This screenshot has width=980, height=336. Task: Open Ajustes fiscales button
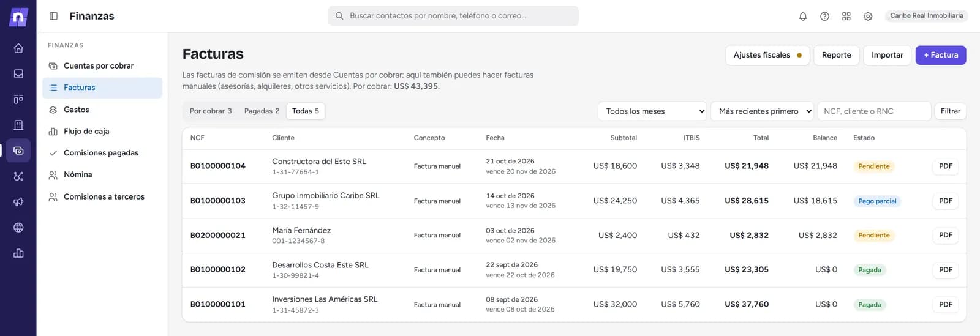767,55
